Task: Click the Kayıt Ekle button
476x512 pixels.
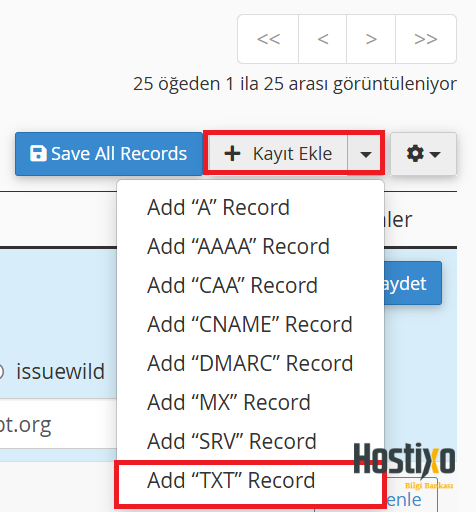Action: (x=278, y=154)
